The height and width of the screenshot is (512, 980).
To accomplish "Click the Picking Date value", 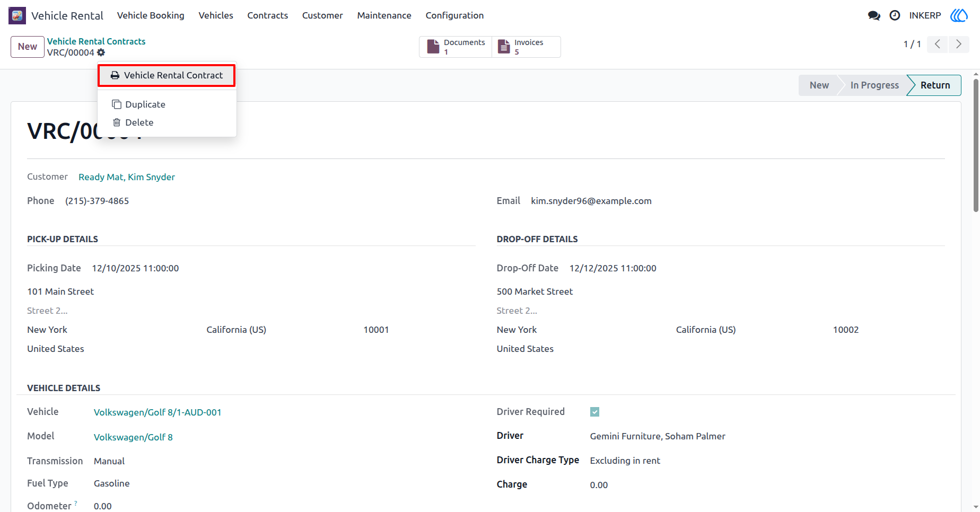I will coord(135,268).
